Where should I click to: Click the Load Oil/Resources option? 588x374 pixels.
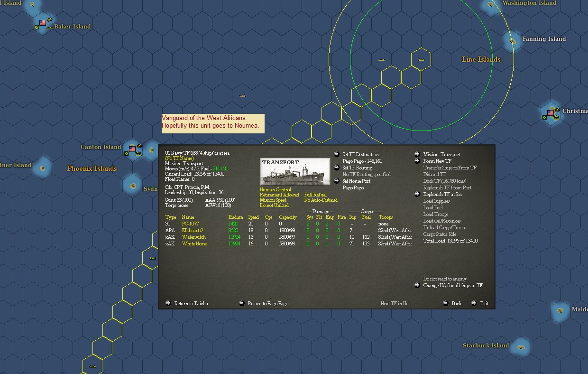(x=442, y=221)
